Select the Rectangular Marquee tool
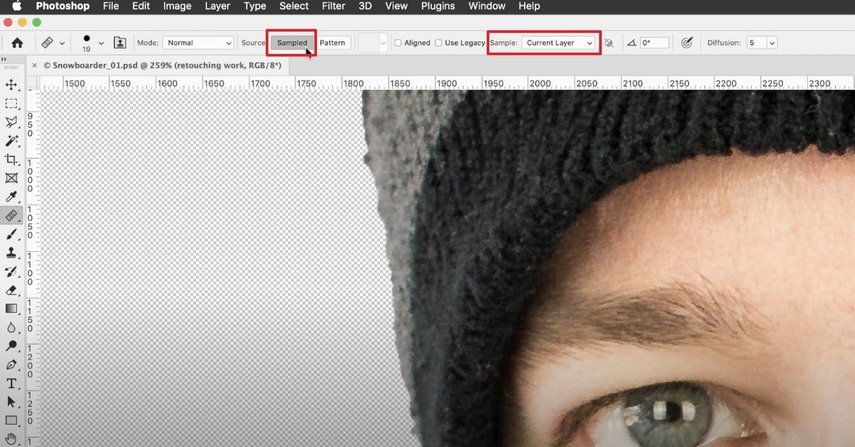The height and width of the screenshot is (447, 855). point(12,103)
